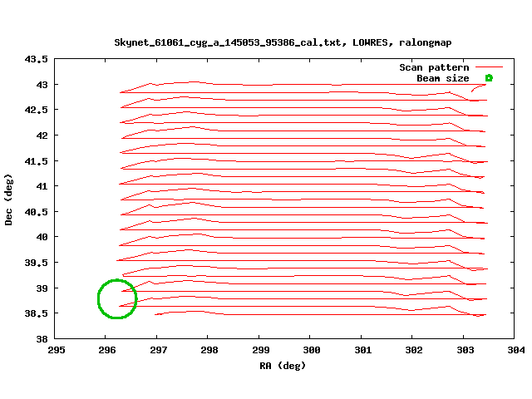The height and width of the screenshot is (399, 532).
Task: Click the plot title text at top
Action: [x=283, y=42]
